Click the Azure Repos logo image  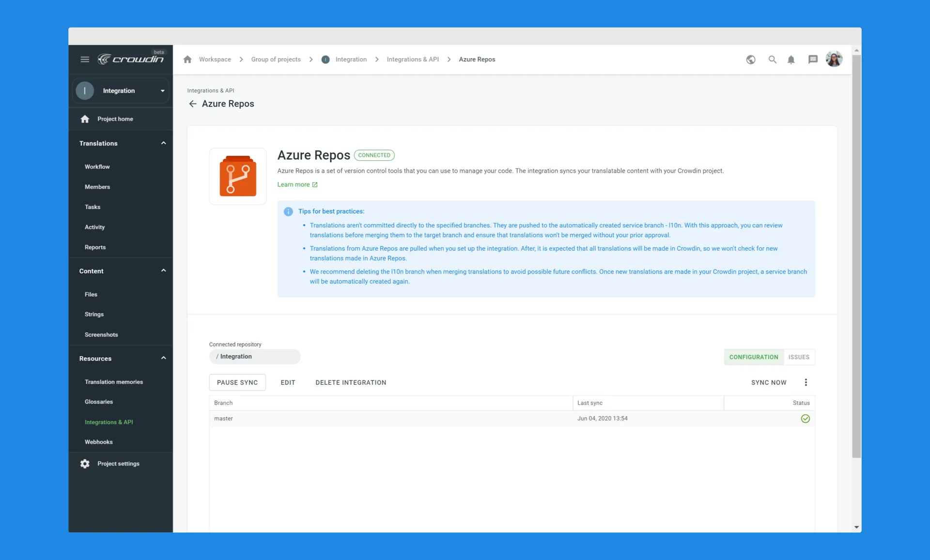pos(238,176)
